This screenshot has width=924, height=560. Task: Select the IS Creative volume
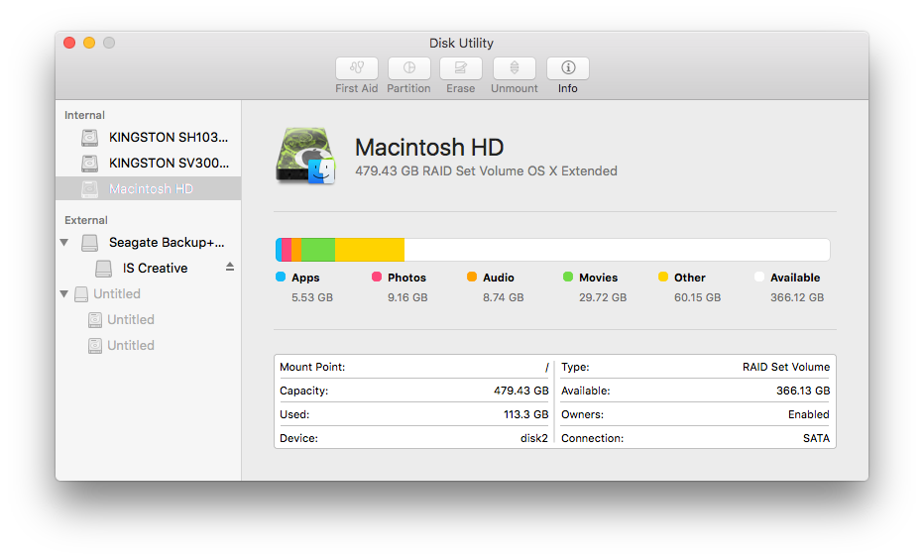pyautogui.click(x=155, y=269)
